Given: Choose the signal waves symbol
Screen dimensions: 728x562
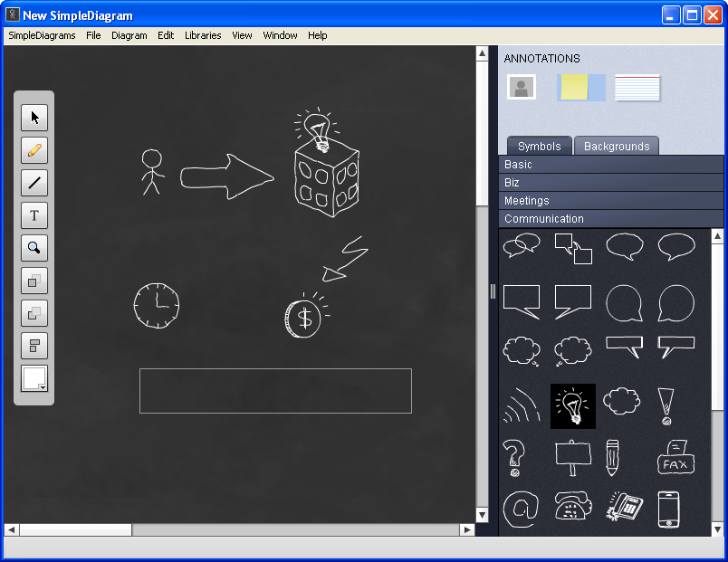Looking at the screenshot, I should pos(522,405).
